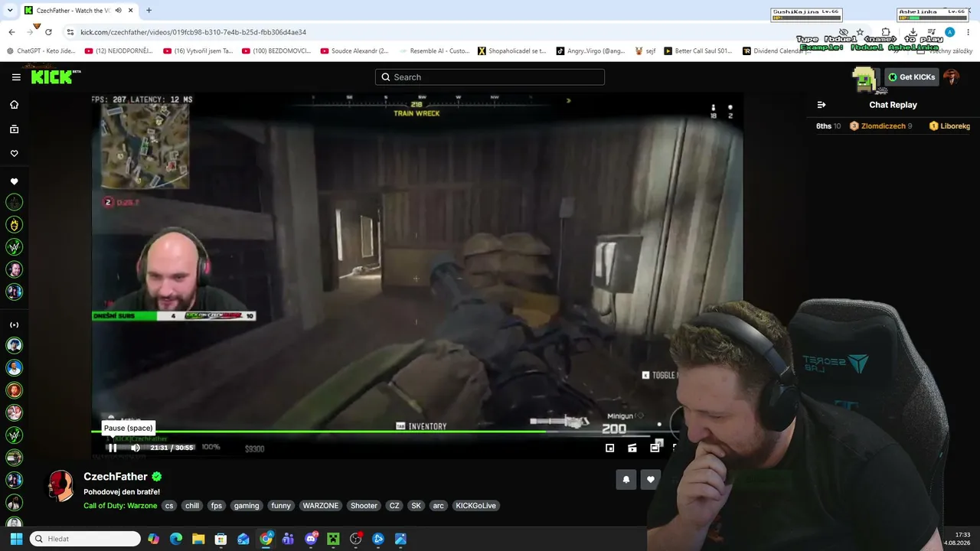This screenshot has width=980, height=551.
Task: Select the 'arc' tag
Action: [x=438, y=505]
